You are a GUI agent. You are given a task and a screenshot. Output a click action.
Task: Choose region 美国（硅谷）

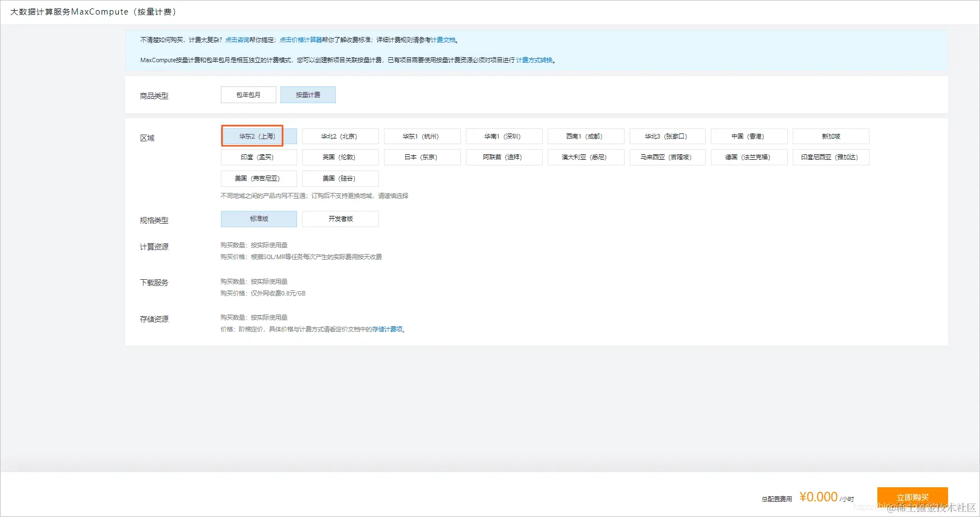coord(340,178)
